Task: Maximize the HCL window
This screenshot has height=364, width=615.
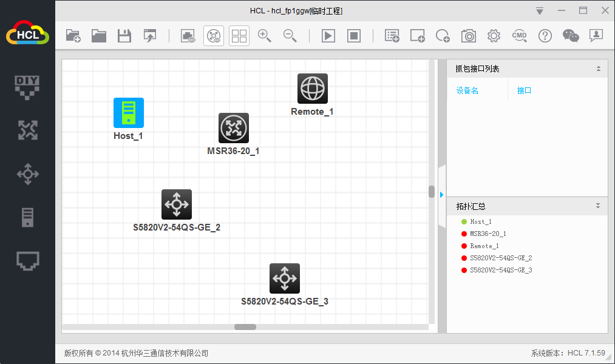Action: 583,10
